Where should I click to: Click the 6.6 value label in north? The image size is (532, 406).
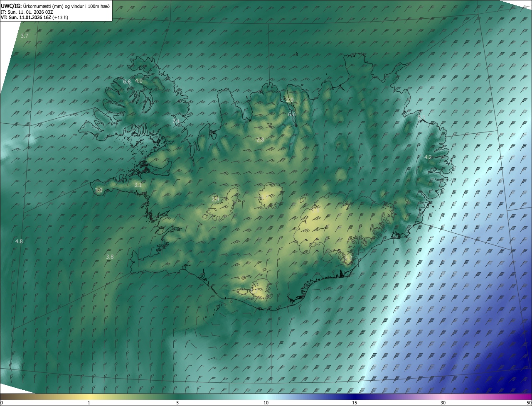tap(292, 114)
